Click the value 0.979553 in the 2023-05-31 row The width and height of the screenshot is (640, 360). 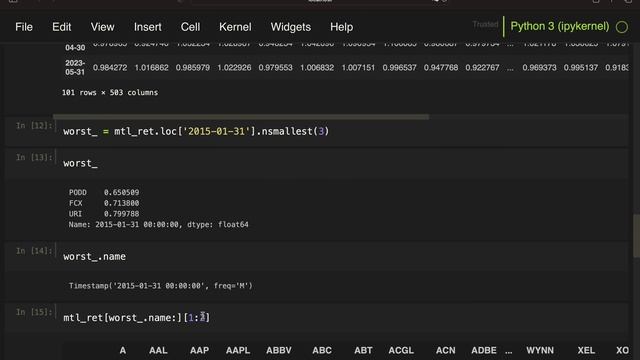tap(276, 68)
